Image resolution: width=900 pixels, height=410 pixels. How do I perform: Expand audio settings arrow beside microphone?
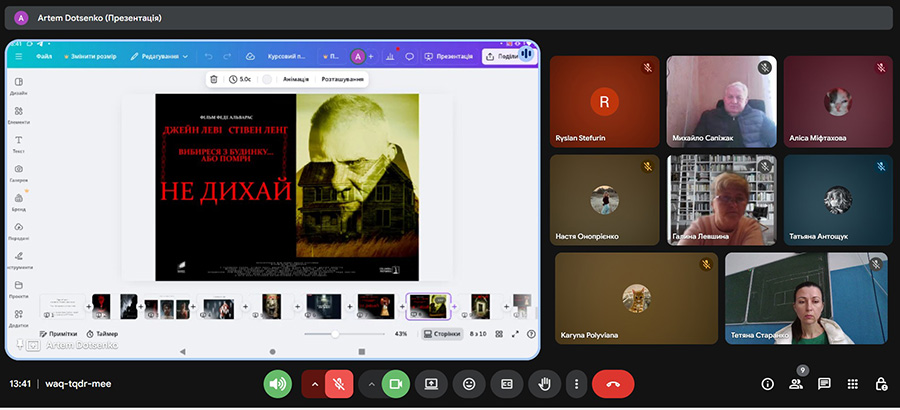[314, 384]
